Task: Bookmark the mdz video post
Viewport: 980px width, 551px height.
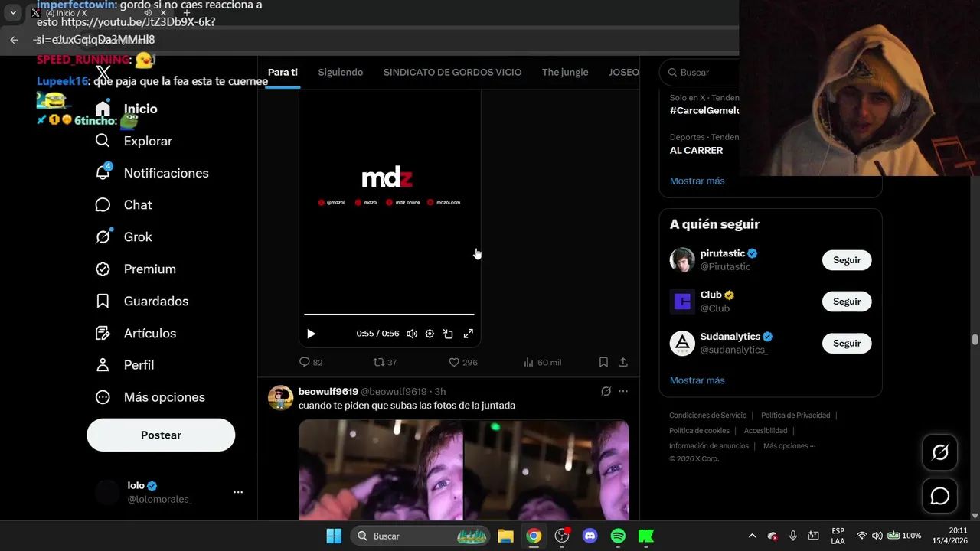Action: pyautogui.click(x=603, y=362)
